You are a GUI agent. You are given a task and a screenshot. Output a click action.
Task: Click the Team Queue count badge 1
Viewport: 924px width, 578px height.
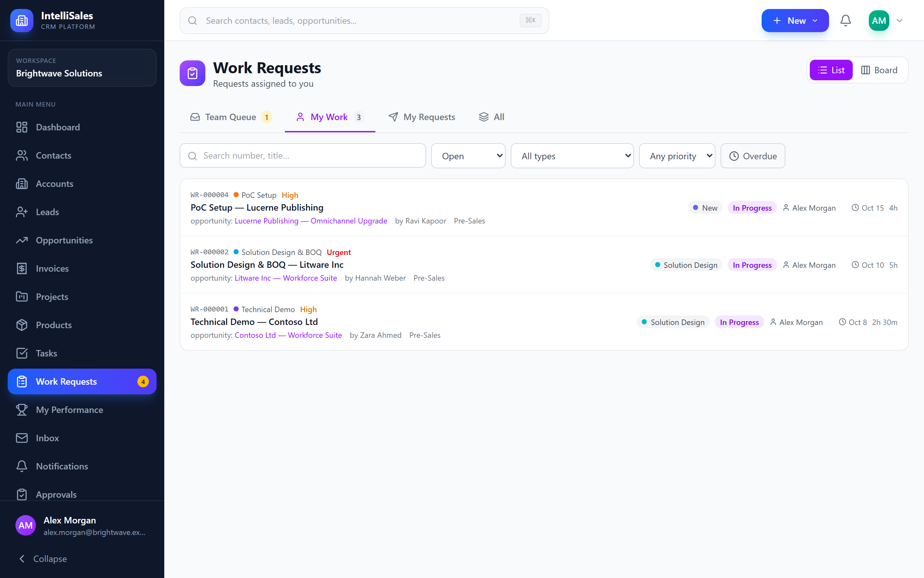tap(267, 117)
